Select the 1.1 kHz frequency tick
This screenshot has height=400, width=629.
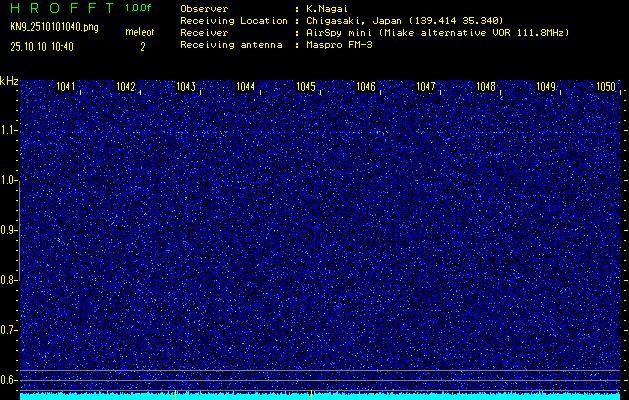click(x=9, y=130)
